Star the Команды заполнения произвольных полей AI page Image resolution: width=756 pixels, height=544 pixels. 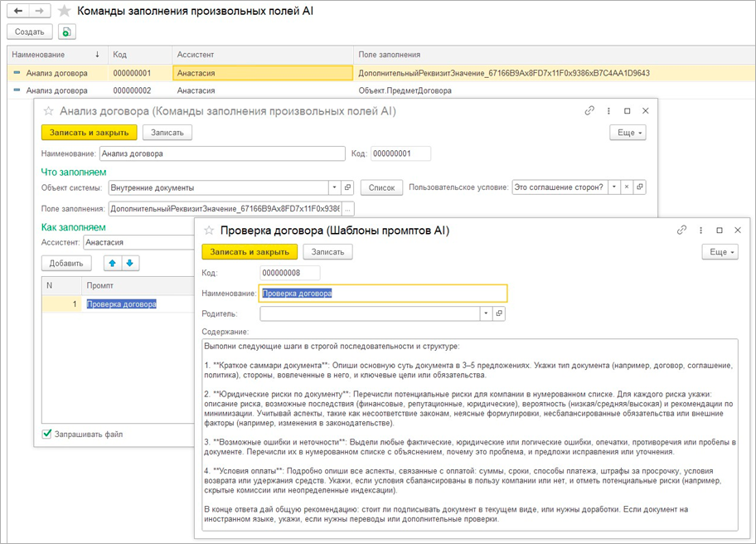(x=64, y=11)
